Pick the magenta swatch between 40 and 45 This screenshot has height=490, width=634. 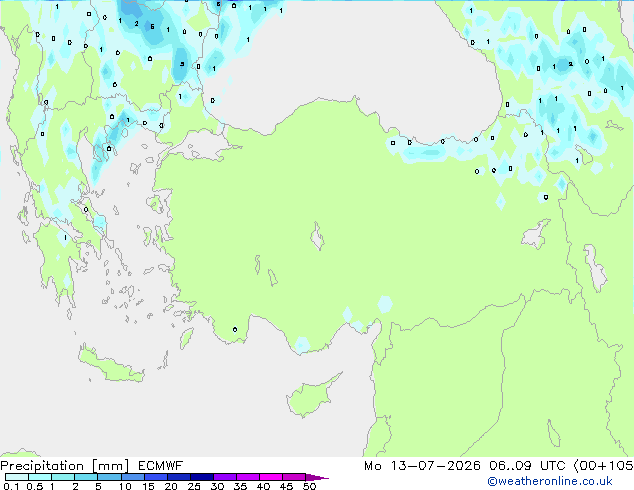click(x=271, y=477)
